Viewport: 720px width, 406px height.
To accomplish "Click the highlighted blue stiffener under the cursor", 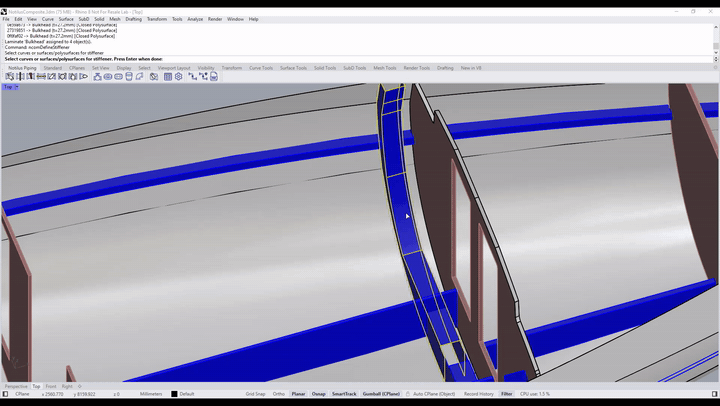I will pyautogui.click(x=405, y=216).
